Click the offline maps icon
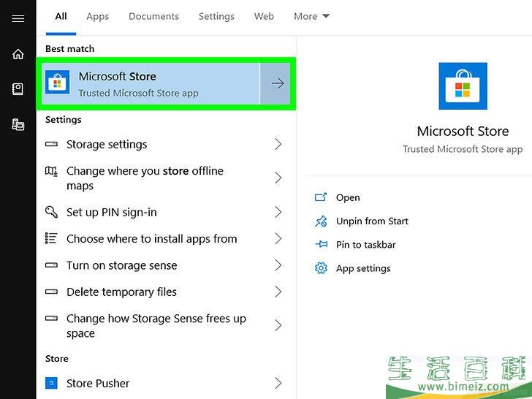 click(51, 171)
